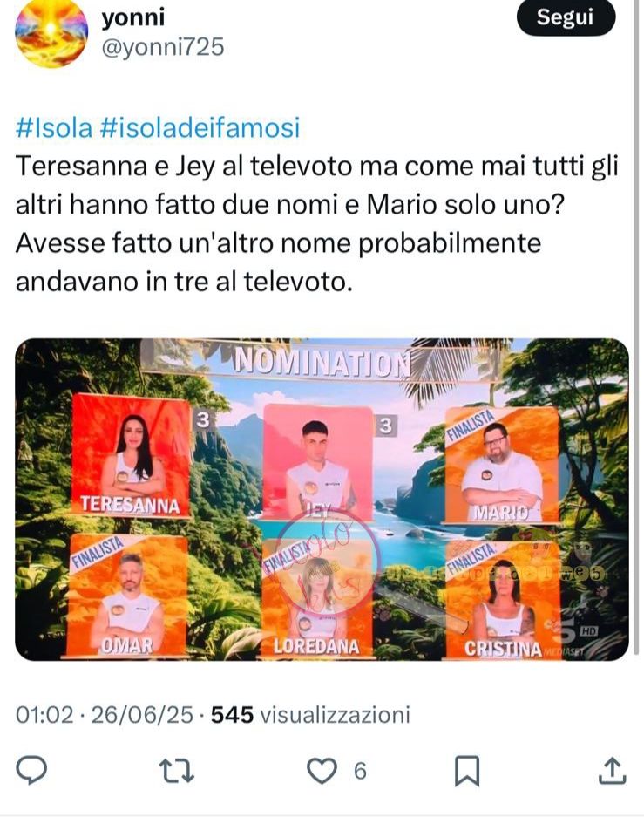Open the yonni display name

click(132, 17)
